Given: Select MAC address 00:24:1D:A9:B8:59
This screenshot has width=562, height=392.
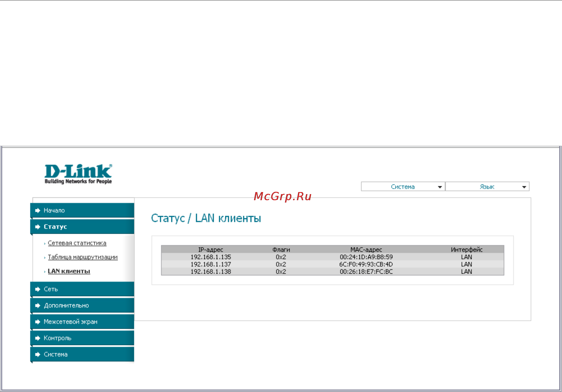Looking at the screenshot, I should 366,257.
